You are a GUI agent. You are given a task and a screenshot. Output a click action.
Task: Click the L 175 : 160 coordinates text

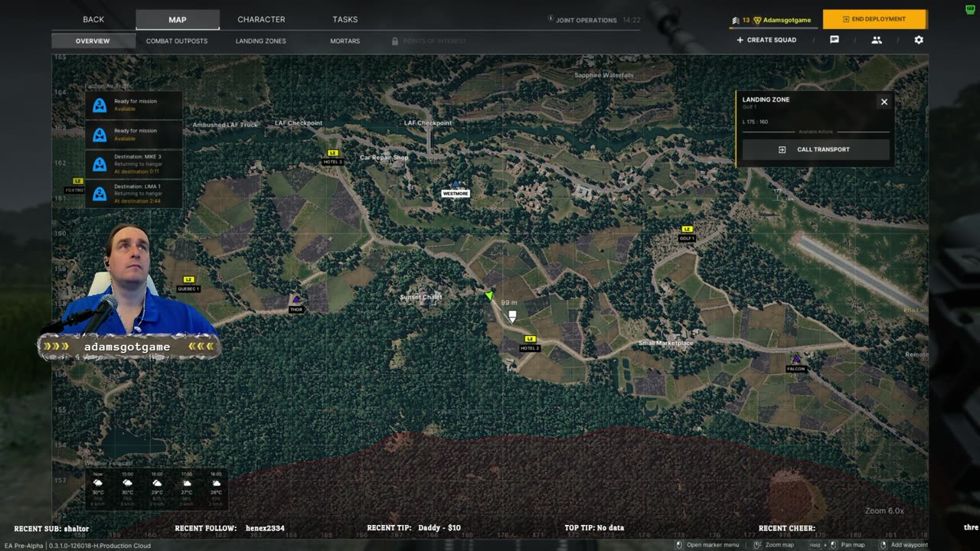756,122
